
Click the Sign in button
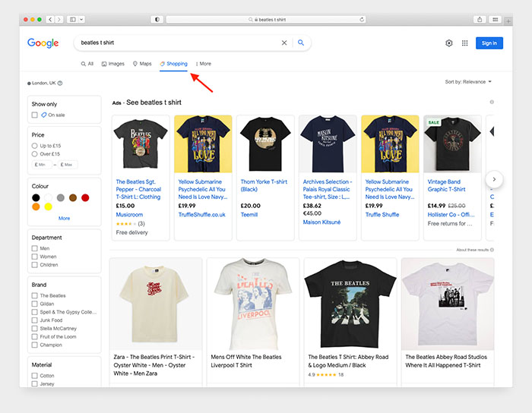tap(489, 43)
